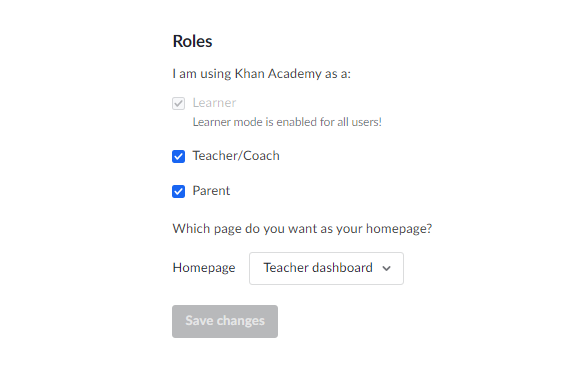Click the Learner mode enabled note
576x369 pixels.
(x=287, y=122)
